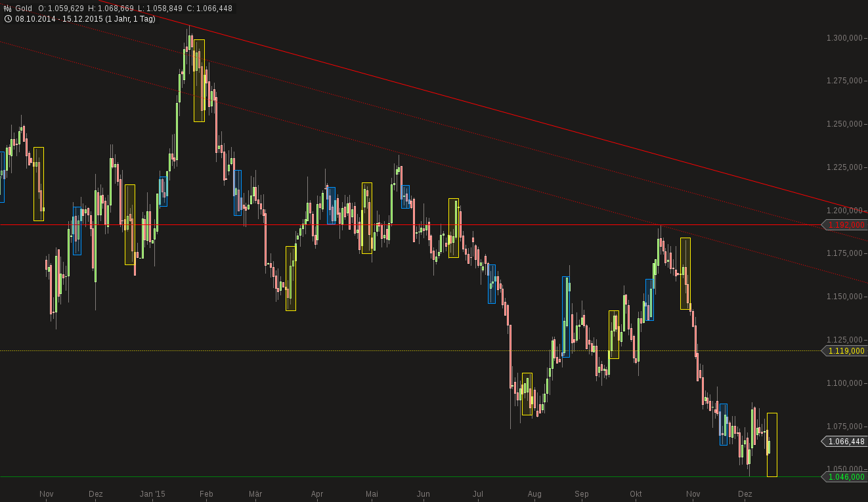Open the 1 Jahr, 1 Tag timeframe setting

pyautogui.click(x=129, y=19)
